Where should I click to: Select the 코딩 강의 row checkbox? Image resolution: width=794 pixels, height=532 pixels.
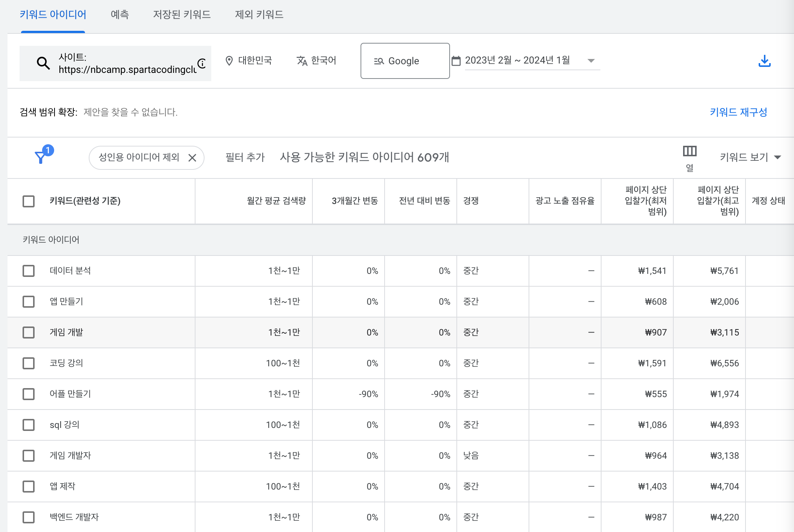pos(29,363)
